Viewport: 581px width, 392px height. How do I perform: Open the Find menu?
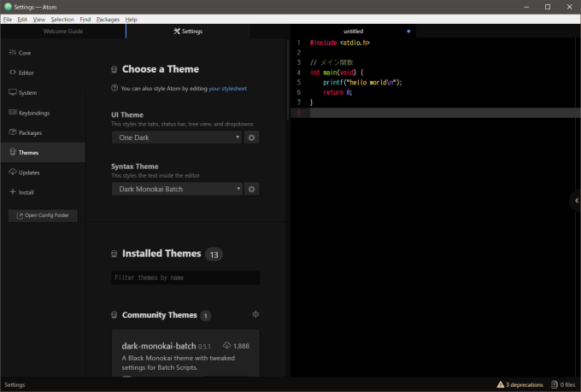pyautogui.click(x=85, y=20)
